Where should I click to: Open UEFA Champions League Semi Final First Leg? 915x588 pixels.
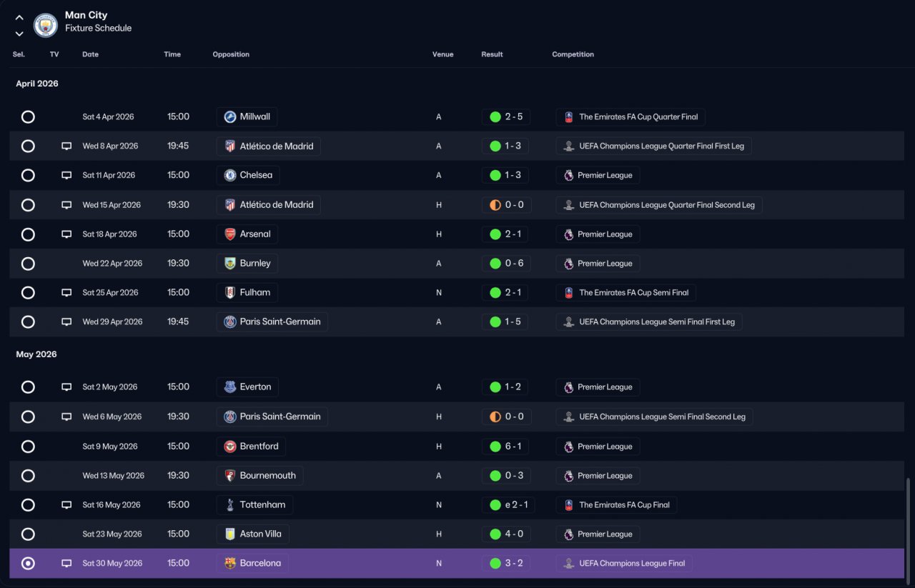pos(649,322)
